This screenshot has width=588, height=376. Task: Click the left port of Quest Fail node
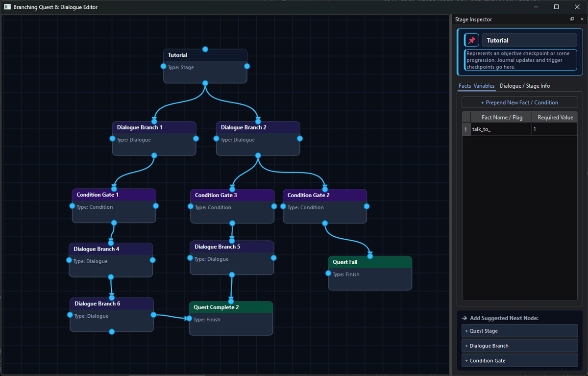coord(328,274)
